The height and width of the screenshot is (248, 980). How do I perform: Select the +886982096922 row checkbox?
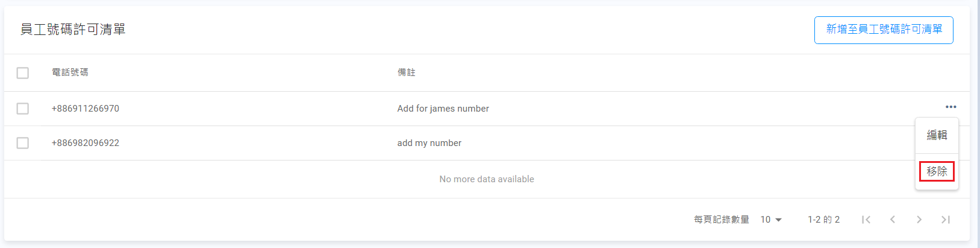click(23, 143)
